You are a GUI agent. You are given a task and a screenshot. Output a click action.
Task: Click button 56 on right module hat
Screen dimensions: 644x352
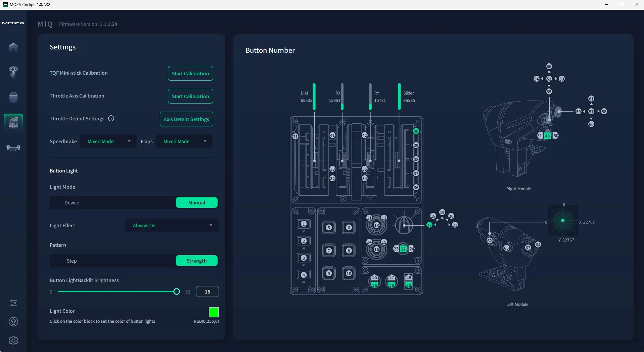click(x=549, y=66)
